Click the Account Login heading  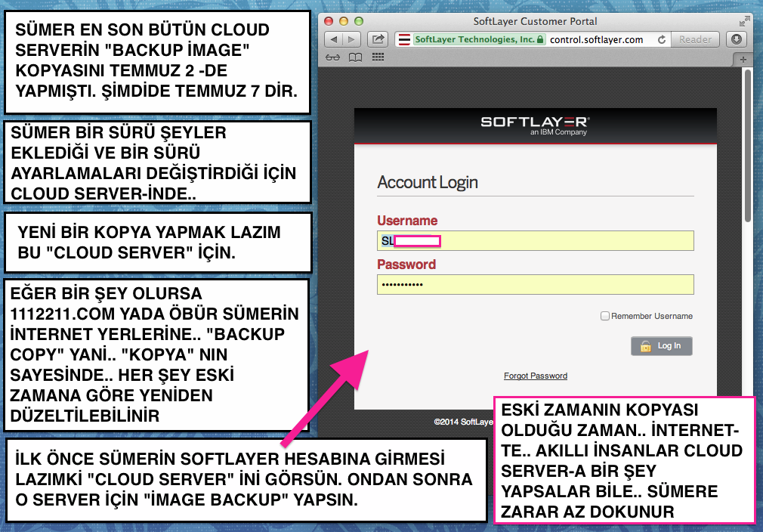click(428, 183)
